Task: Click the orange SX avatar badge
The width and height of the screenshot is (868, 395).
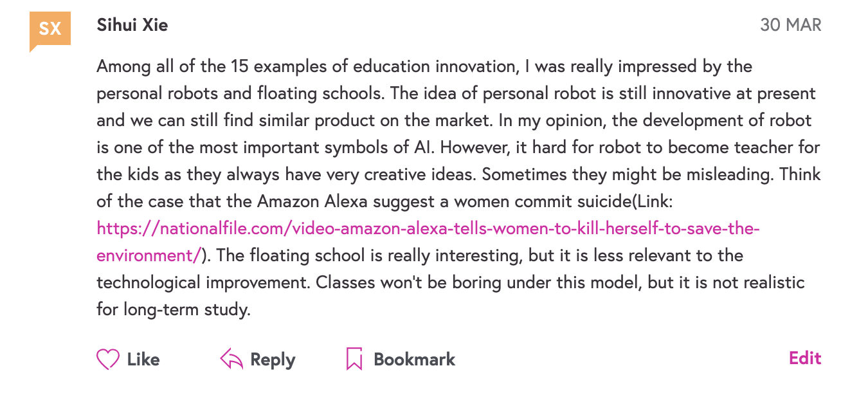Action: (50, 29)
